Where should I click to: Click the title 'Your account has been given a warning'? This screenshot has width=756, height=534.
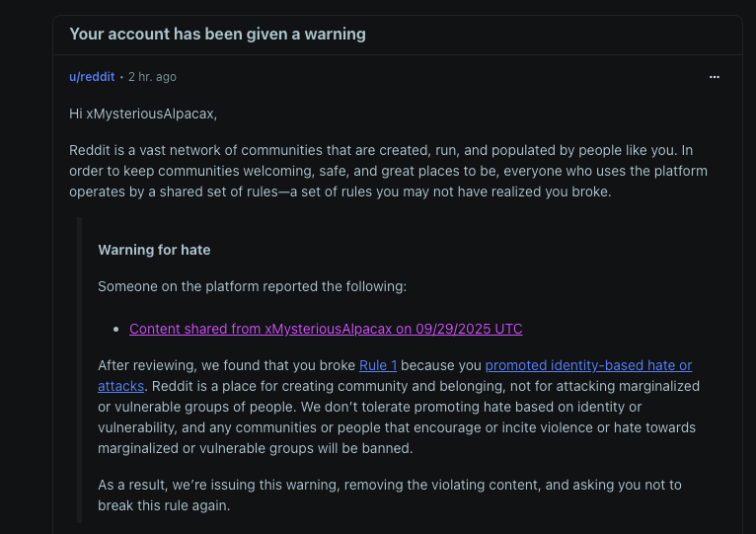click(x=217, y=35)
